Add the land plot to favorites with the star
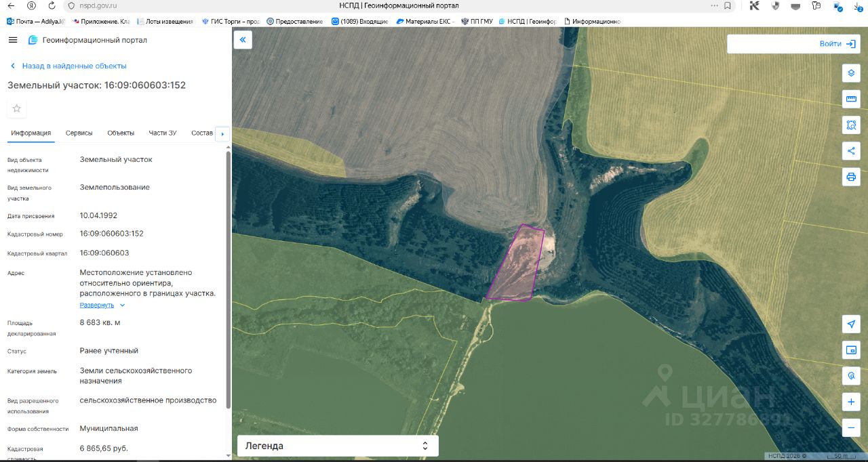 pos(17,108)
